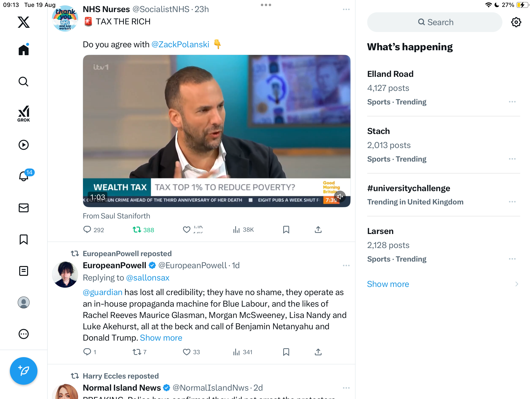Bookmark the EuropeanPowell post
The image size is (532, 399).
tap(286, 352)
